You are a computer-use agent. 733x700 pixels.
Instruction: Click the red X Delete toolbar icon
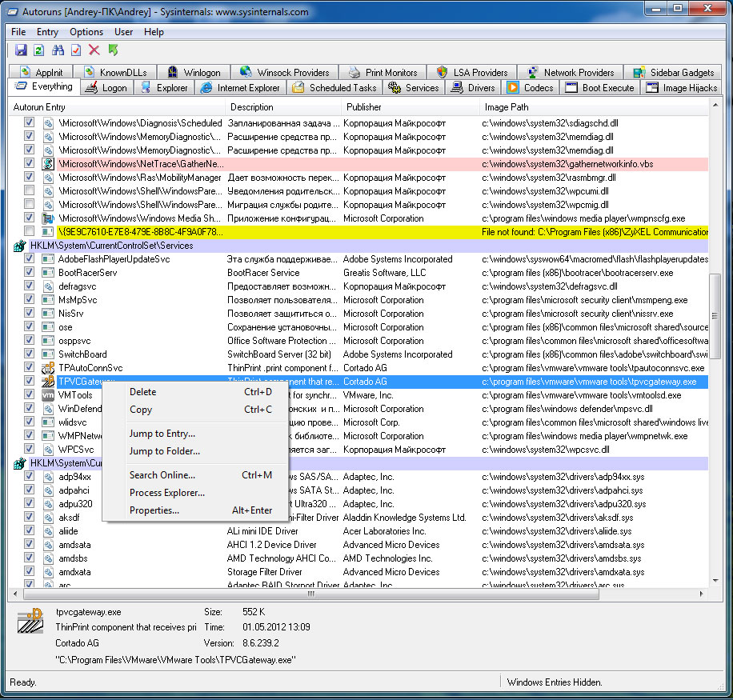pos(94,50)
